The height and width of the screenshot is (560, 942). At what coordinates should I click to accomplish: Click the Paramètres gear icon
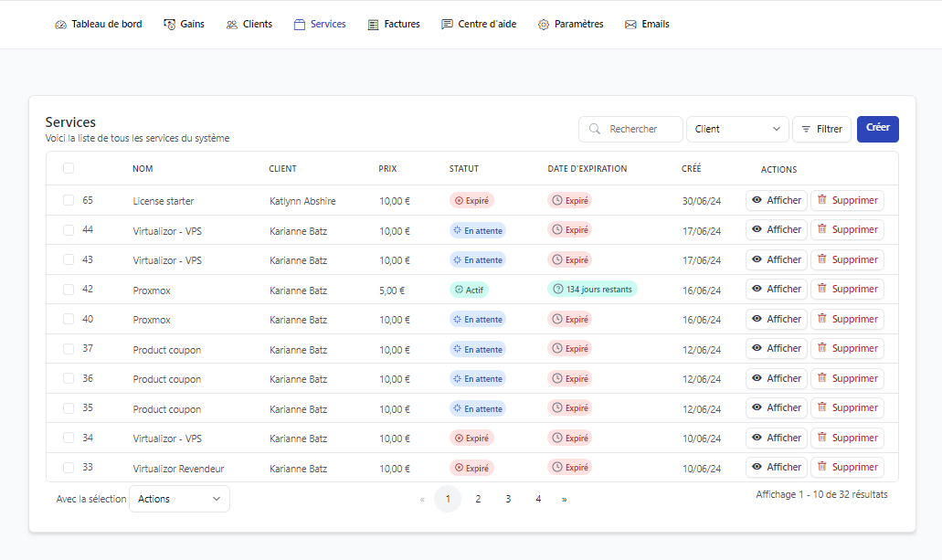pos(544,25)
